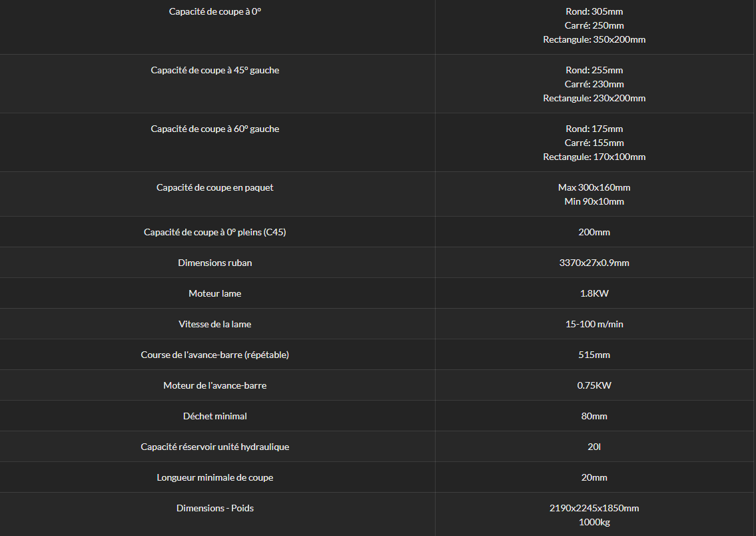Click 'Capacité de coupe en paquet' label
The height and width of the screenshot is (536, 756).
(215, 188)
